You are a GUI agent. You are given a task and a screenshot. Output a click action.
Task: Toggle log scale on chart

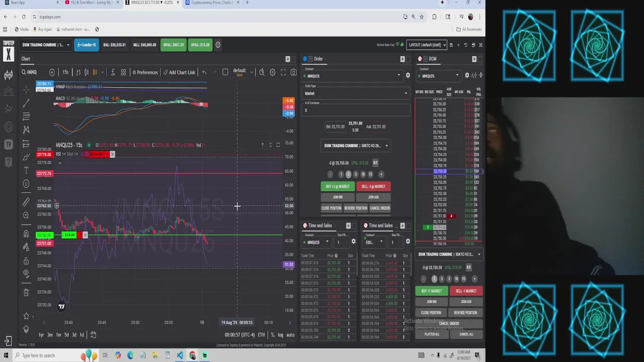[281, 335]
